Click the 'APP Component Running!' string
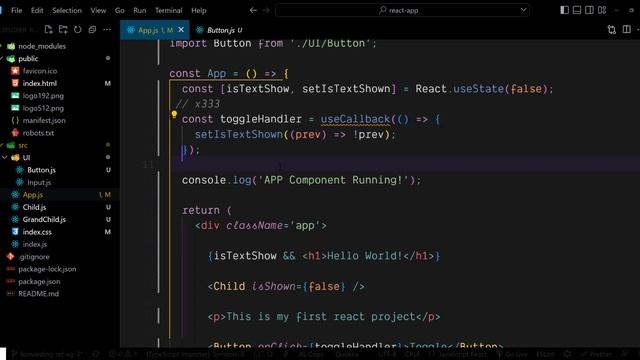This screenshot has height=360, width=640. click(333, 180)
